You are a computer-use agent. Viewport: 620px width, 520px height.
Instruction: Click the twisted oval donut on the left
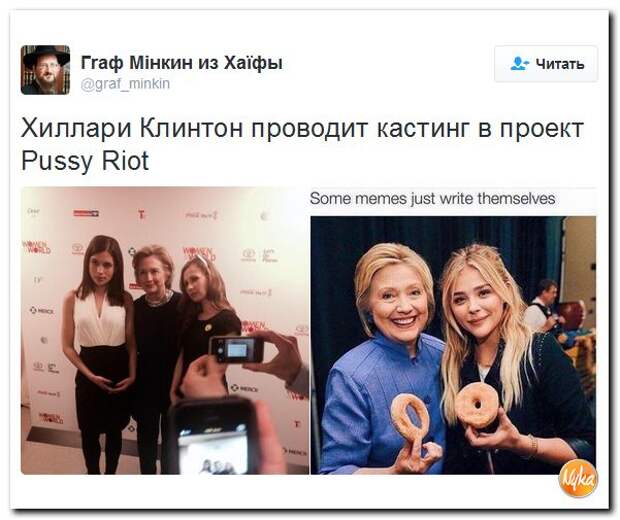(409, 416)
